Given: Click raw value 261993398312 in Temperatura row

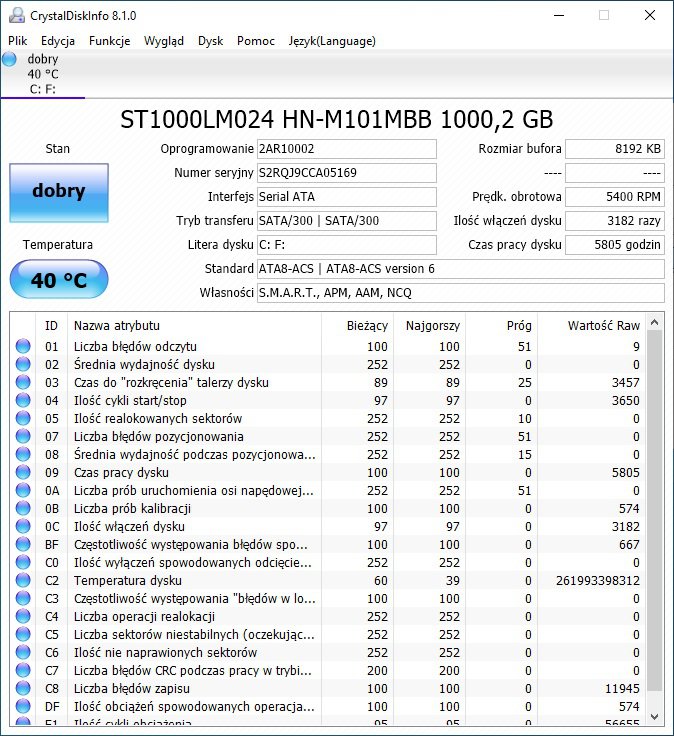Looking at the screenshot, I should (597, 581).
